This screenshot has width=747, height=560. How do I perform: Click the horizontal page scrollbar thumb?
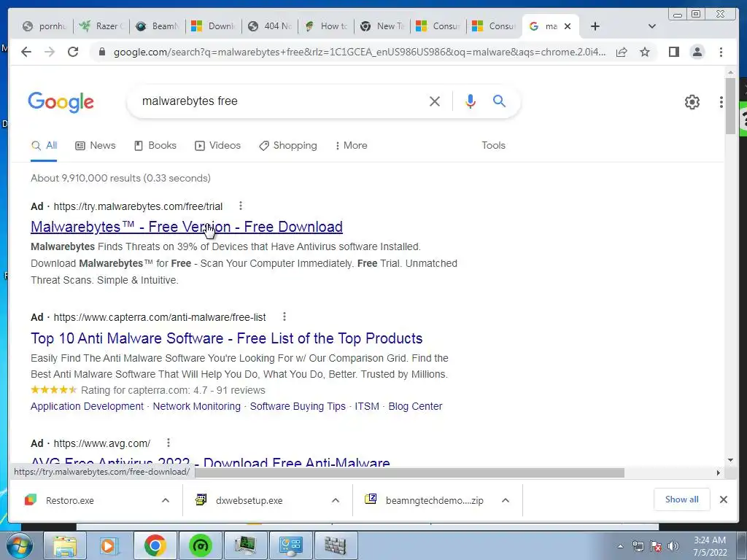pos(409,472)
